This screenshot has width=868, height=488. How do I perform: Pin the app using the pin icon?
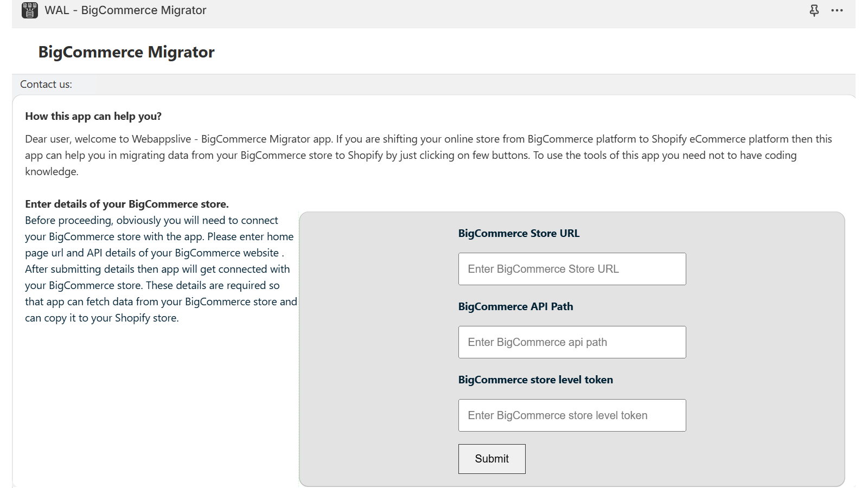(814, 10)
